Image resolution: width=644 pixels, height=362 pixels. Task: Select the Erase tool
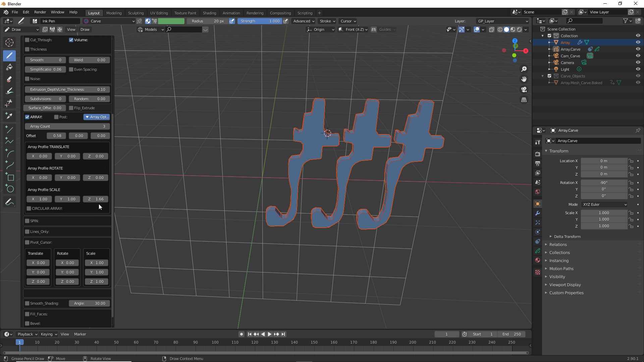pos(9,79)
